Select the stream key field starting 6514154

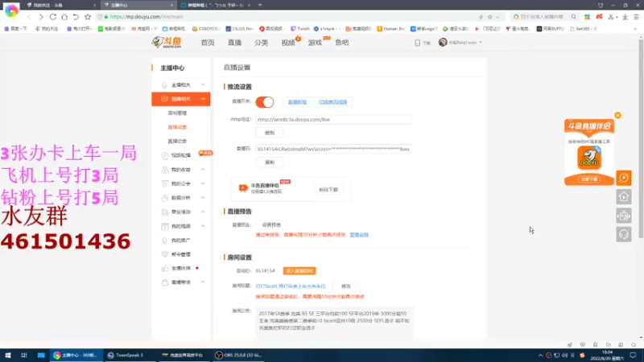(x=333, y=149)
